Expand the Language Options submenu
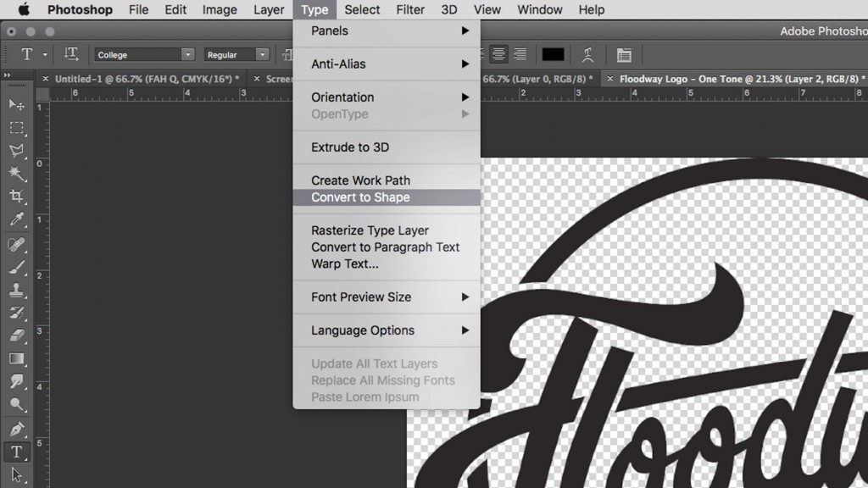The height and width of the screenshot is (488, 868). (387, 330)
